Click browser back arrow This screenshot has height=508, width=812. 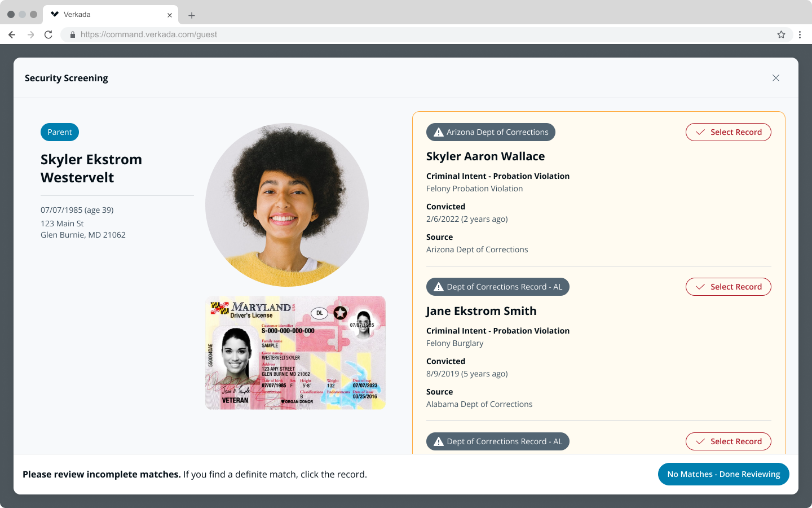tap(12, 34)
